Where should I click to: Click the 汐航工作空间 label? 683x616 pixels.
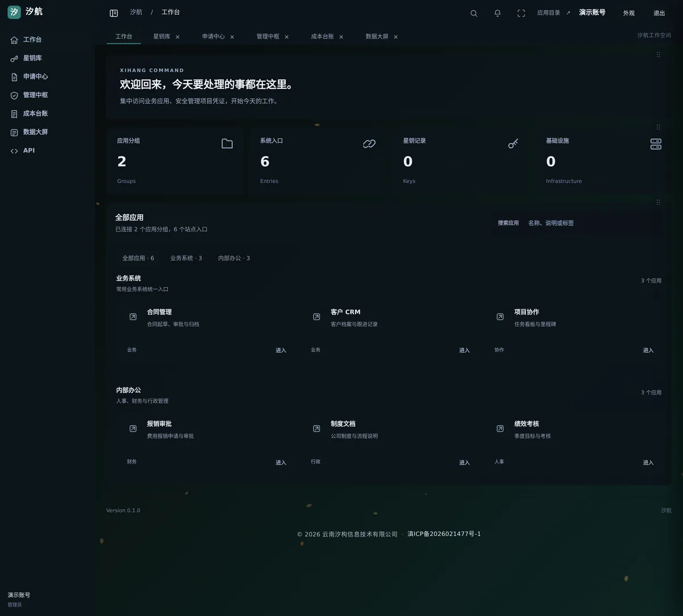click(654, 35)
